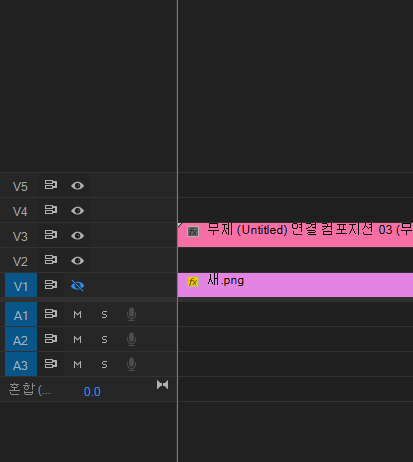Toggle sync lock on track V5
This screenshot has height=462, width=413.
[x=51, y=185]
